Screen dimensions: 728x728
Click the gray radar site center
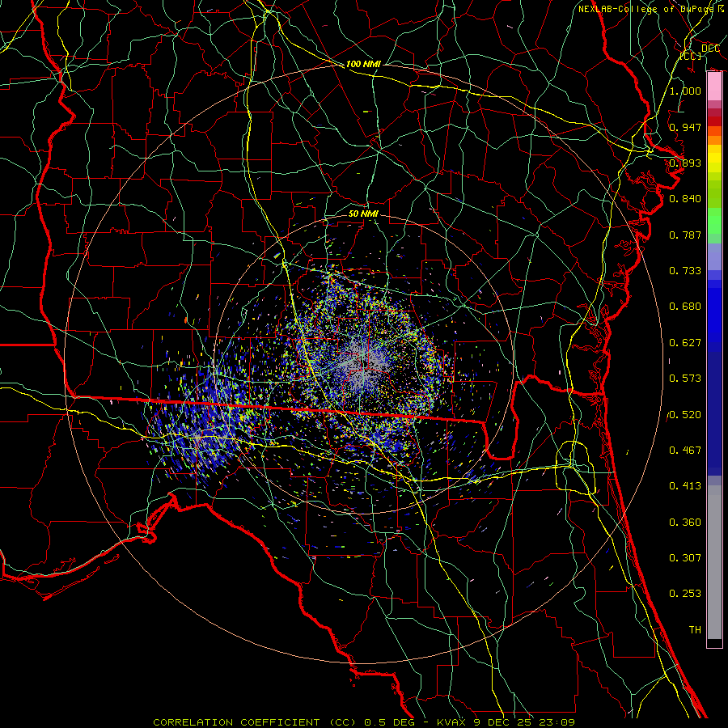363,365
